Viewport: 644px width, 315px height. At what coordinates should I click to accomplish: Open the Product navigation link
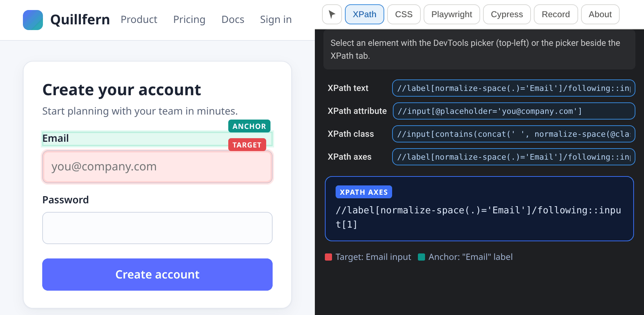tap(139, 20)
